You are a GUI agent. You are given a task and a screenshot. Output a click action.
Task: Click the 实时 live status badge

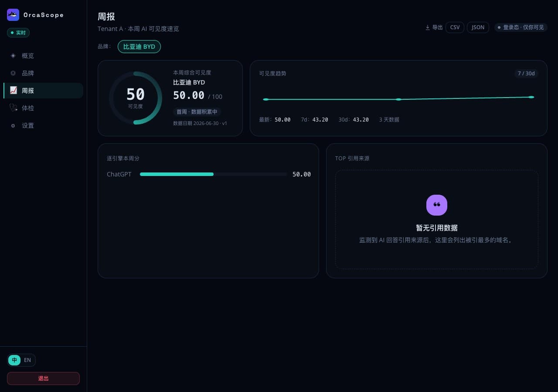click(x=18, y=33)
